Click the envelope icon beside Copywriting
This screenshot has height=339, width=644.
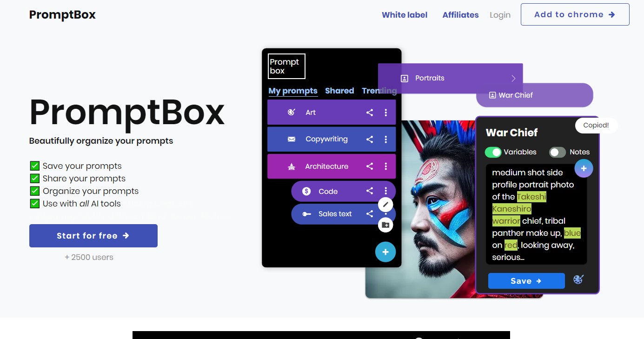[x=292, y=139]
